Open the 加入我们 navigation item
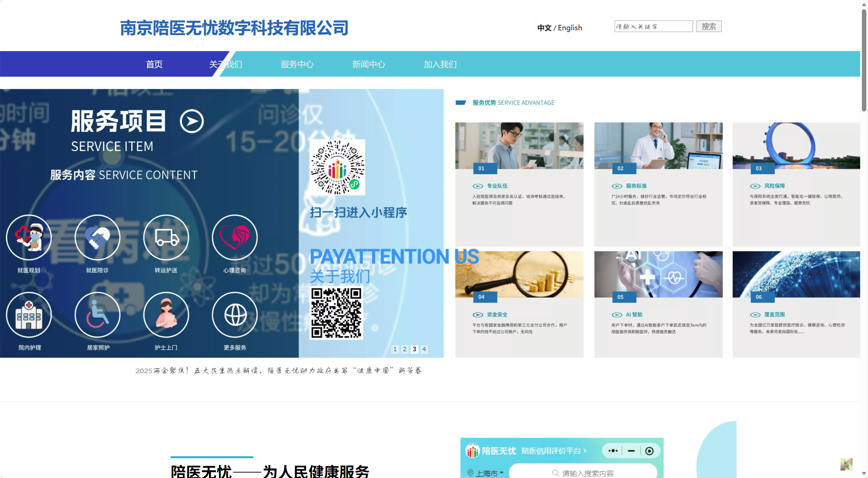The height and width of the screenshot is (478, 868). click(x=440, y=64)
